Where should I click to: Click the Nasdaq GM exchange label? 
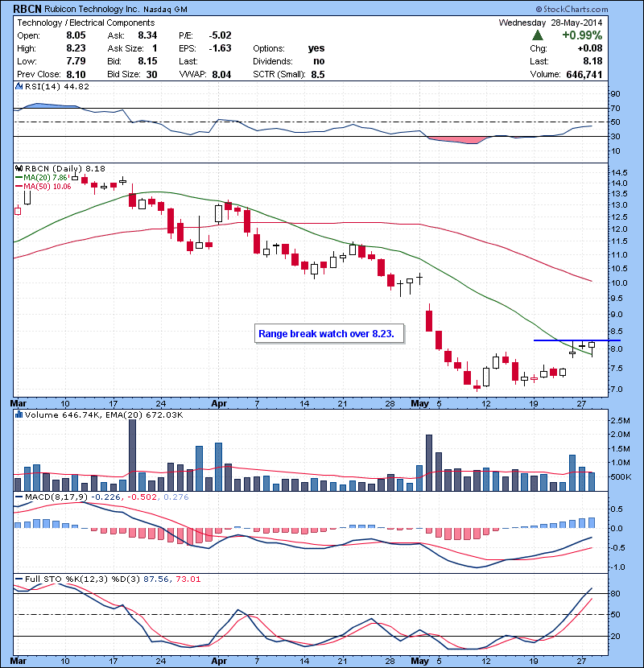click(165, 10)
